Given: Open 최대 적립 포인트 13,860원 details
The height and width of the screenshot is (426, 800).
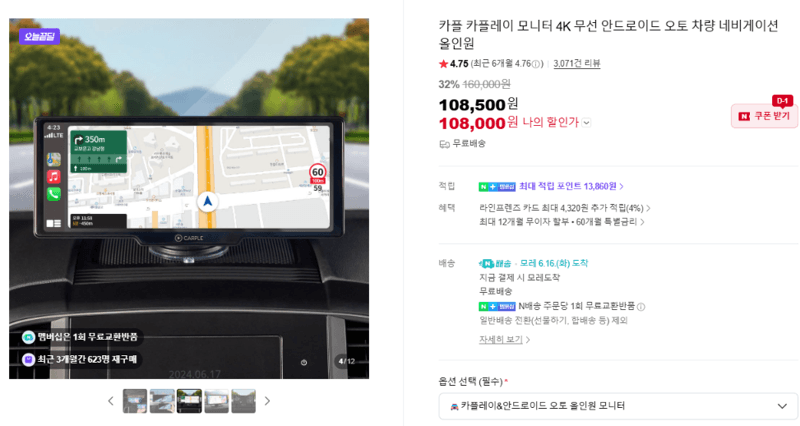Looking at the screenshot, I should pos(571,187).
